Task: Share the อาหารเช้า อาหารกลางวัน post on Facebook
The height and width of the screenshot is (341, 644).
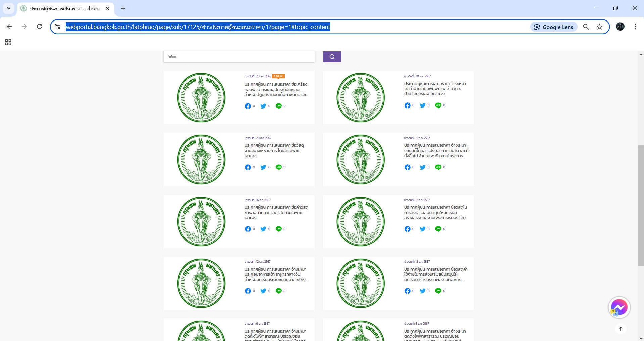Action: [248, 291]
